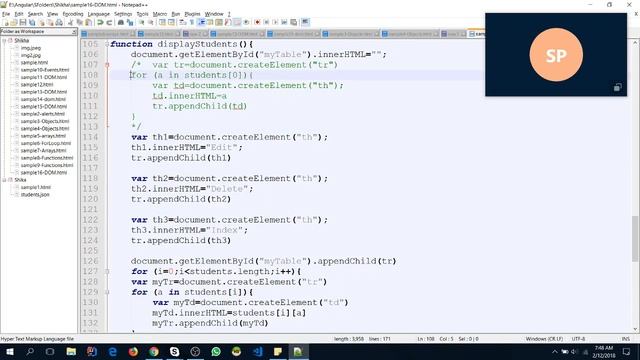Screen dimensions: 640x360
Task: Collapse the first Shikha root folder
Action: [4, 40]
